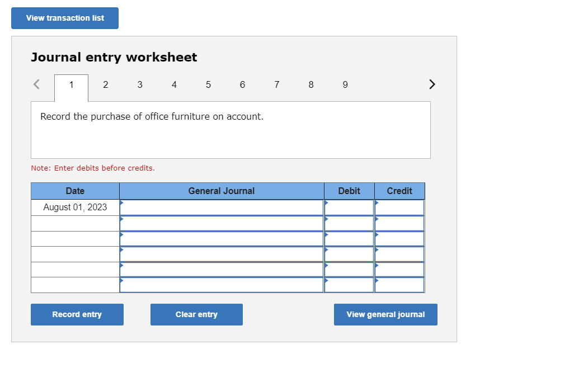
Task: Click fourth row Credit amount field
Action: pos(399,254)
